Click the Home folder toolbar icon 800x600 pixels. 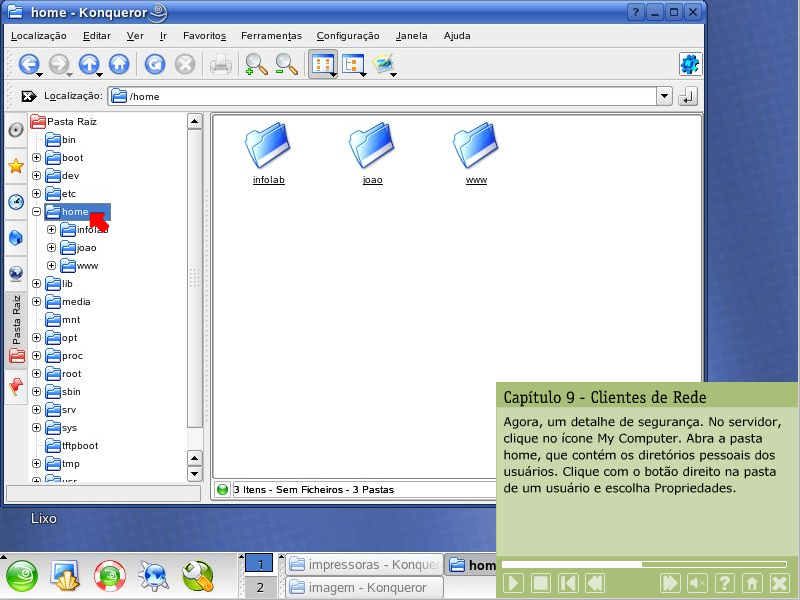pos(119,64)
